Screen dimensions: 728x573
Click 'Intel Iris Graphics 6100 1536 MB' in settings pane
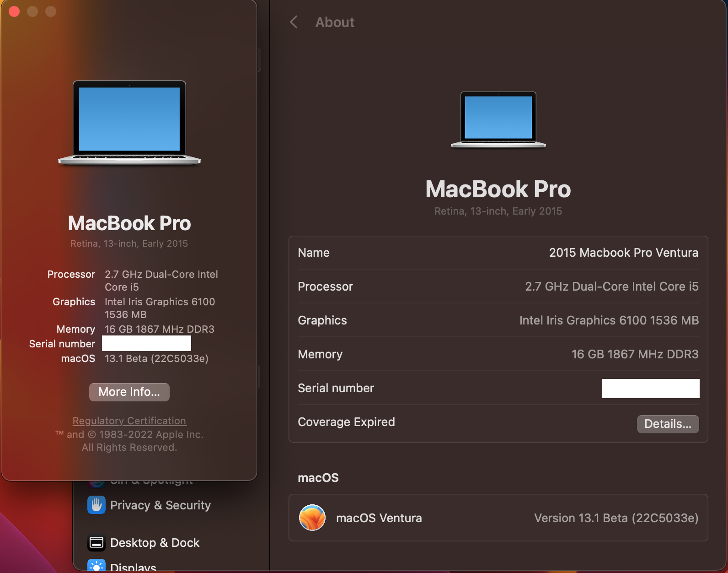[609, 320]
